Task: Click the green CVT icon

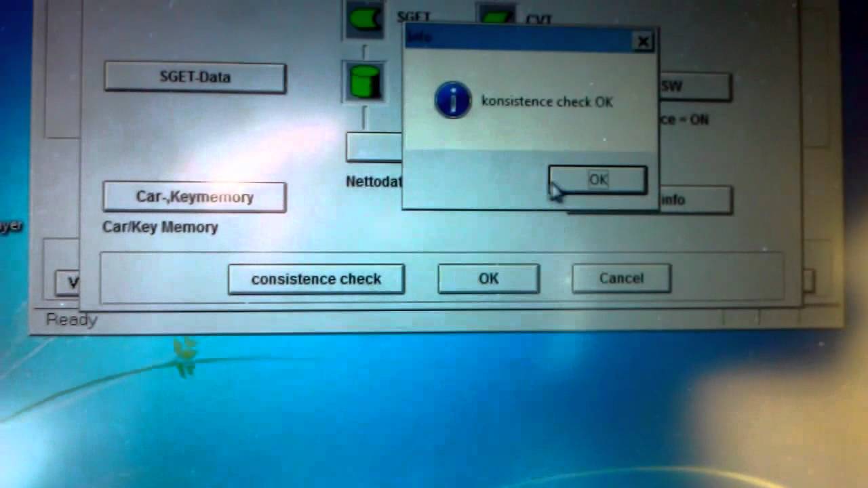Action: [498, 15]
